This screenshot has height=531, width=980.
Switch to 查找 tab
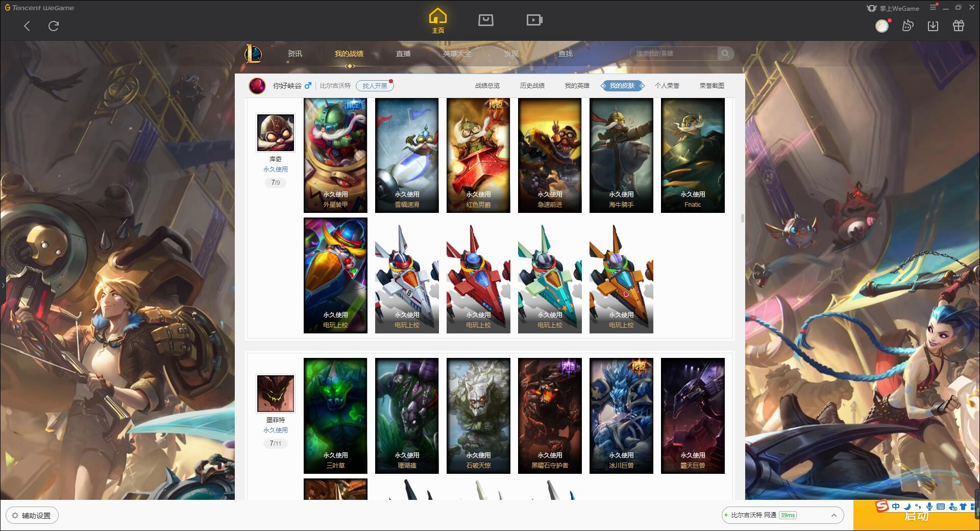tap(566, 54)
